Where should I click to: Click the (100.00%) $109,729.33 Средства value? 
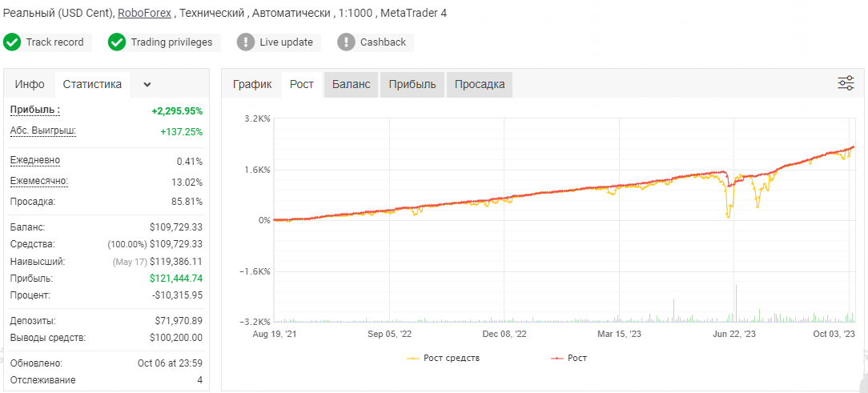(155, 244)
